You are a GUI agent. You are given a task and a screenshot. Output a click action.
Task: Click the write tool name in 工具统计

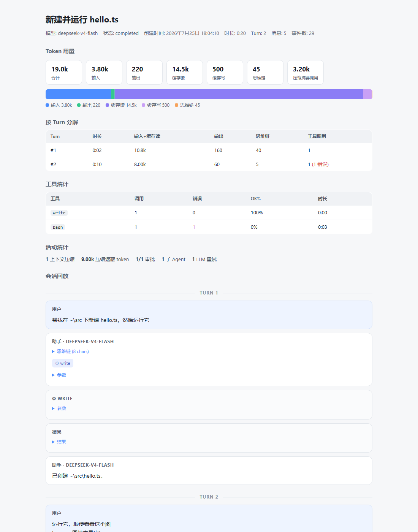coord(59,213)
